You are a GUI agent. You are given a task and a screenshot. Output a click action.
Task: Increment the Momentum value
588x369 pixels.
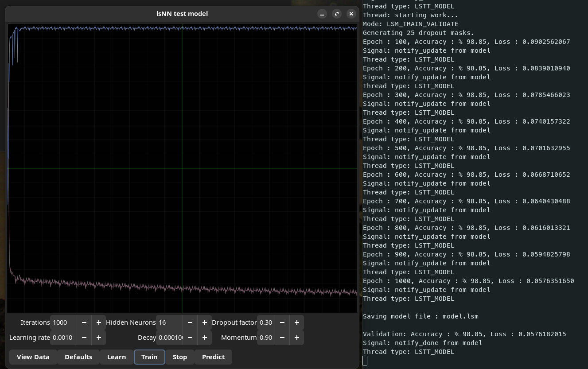pos(296,337)
